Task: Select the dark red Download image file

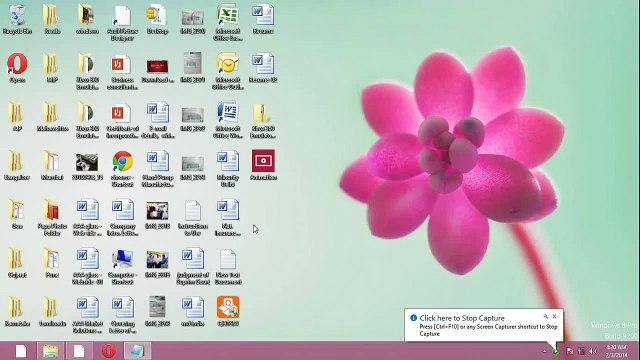Action: pyautogui.click(x=158, y=70)
